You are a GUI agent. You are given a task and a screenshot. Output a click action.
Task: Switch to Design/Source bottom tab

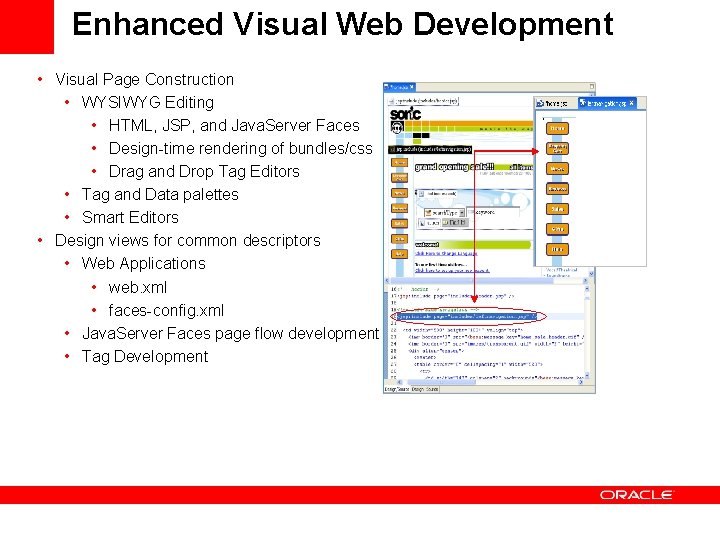pyautogui.click(x=397, y=389)
